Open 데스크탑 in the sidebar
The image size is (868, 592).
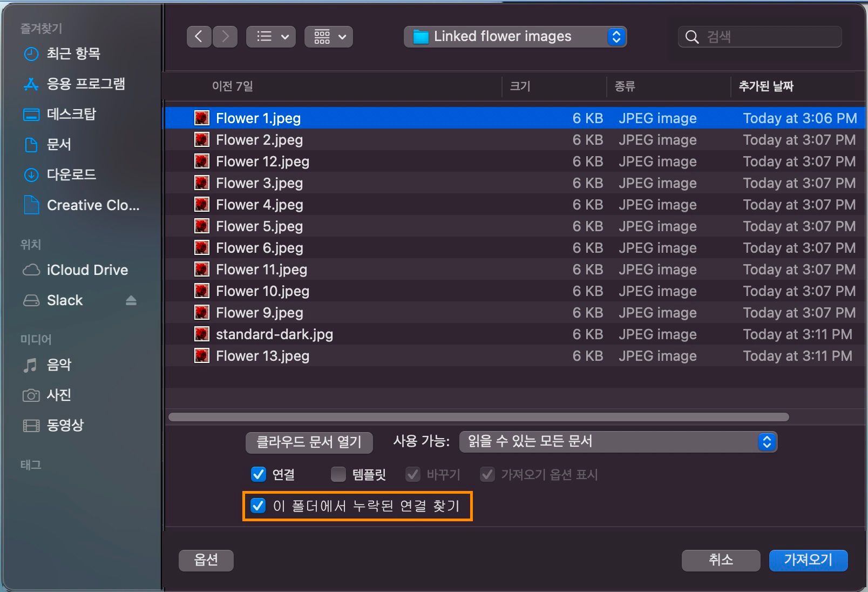59,114
